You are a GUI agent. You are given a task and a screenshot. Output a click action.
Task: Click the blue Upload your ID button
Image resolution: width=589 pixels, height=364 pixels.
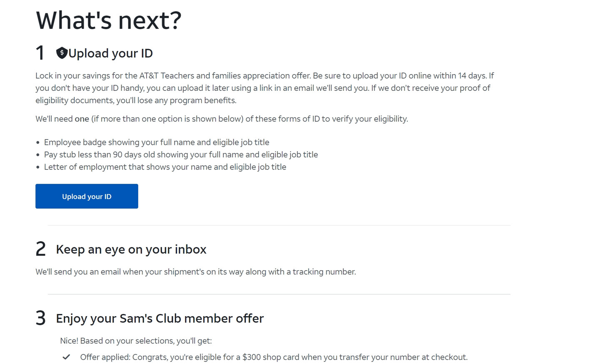coord(87,196)
